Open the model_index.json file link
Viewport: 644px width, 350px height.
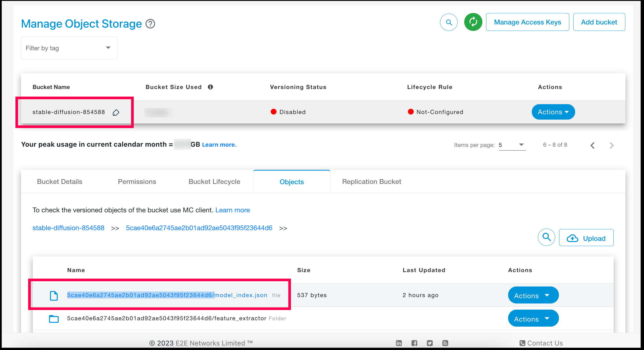click(167, 295)
